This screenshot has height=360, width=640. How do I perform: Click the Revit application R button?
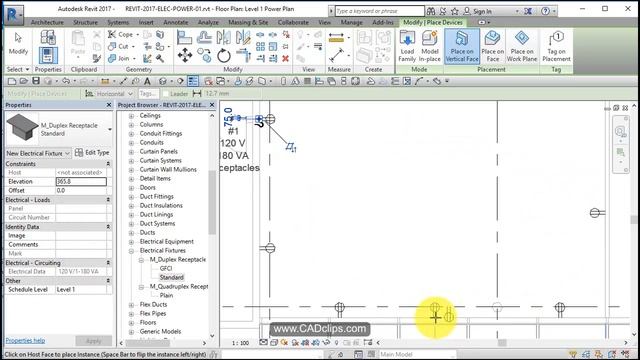tap(13, 15)
